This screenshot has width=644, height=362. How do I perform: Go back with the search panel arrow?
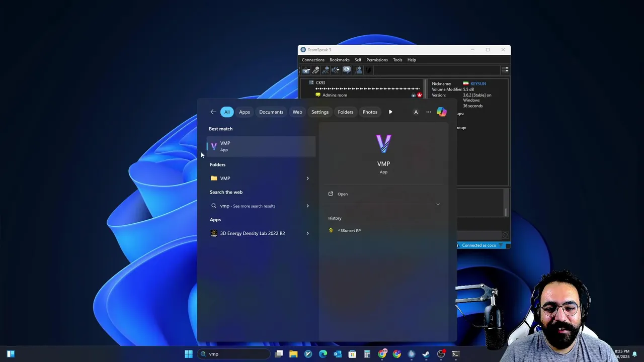point(213,112)
